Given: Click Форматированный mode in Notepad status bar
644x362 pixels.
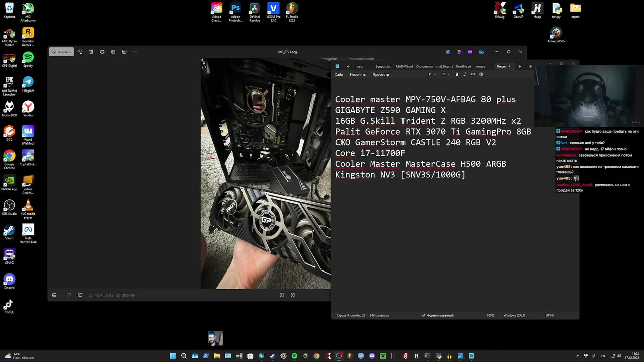Looking at the screenshot, I should pyautogui.click(x=438, y=315).
